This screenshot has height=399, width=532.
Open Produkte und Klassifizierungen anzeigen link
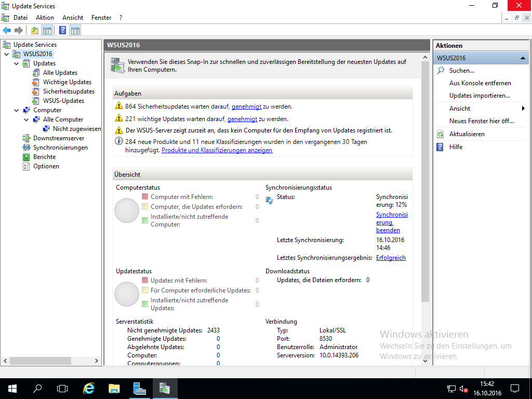click(x=217, y=150)
